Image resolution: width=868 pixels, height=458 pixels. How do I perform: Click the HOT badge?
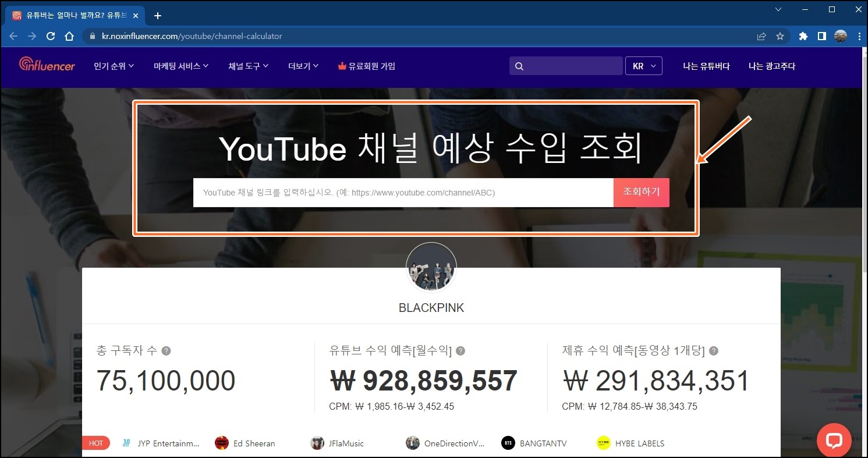click(96, 443)
